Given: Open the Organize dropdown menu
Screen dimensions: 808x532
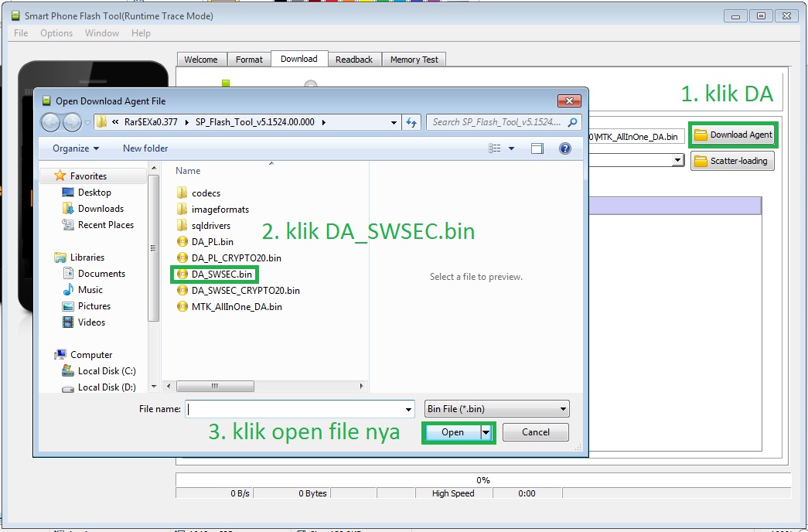Looking at the screenshot, I should pos(76,148).
